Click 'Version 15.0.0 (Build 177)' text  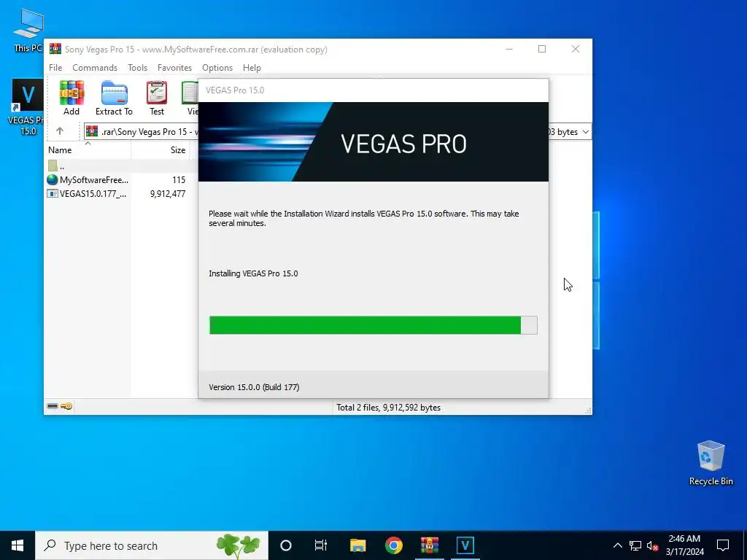tap(254, 387)
